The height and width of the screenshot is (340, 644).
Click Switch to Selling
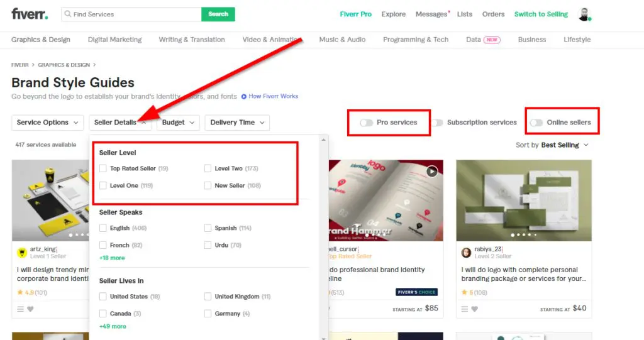[x=541, y=14]
